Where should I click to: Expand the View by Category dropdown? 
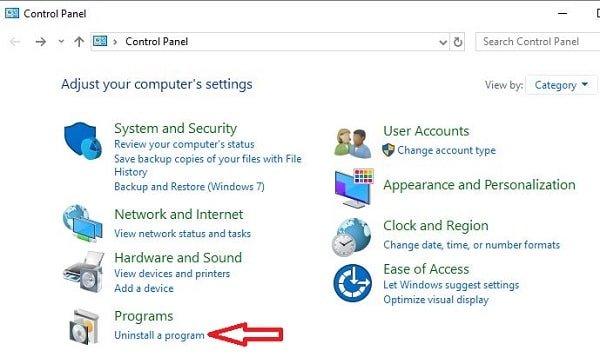[x=561, y=85]
